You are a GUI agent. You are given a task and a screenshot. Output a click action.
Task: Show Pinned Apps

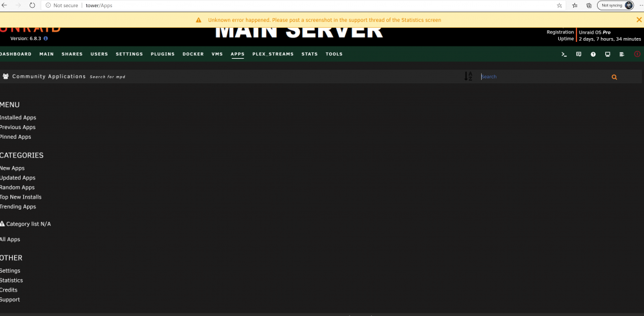click(15, 137)
